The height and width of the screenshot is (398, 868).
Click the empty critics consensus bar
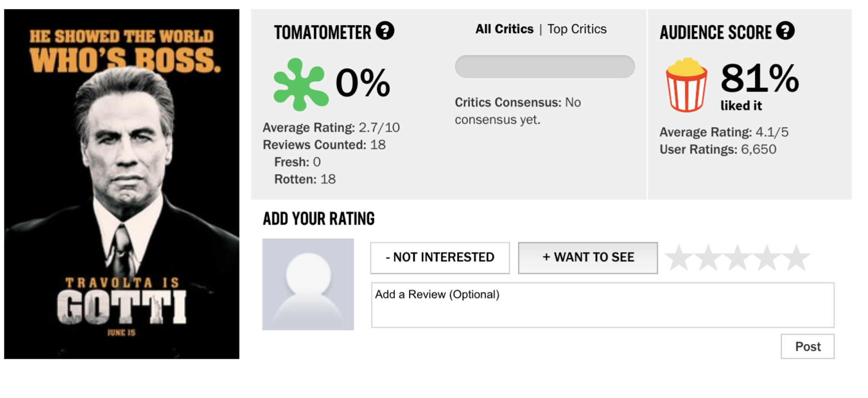coord(545,66)
